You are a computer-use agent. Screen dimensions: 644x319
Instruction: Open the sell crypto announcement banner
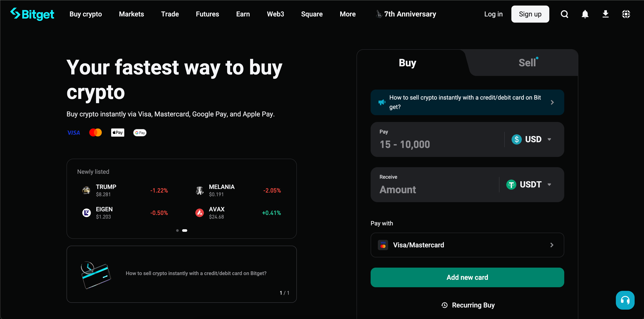coord(467,102)
